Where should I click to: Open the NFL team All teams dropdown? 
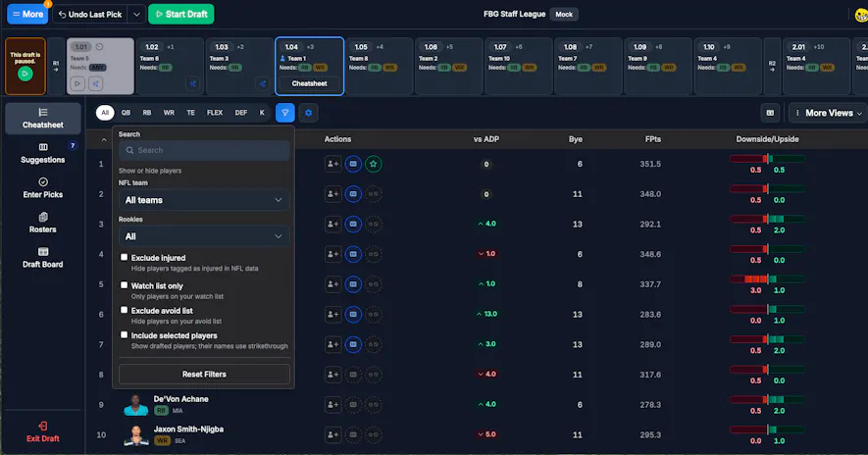click(x=204, y=200)
